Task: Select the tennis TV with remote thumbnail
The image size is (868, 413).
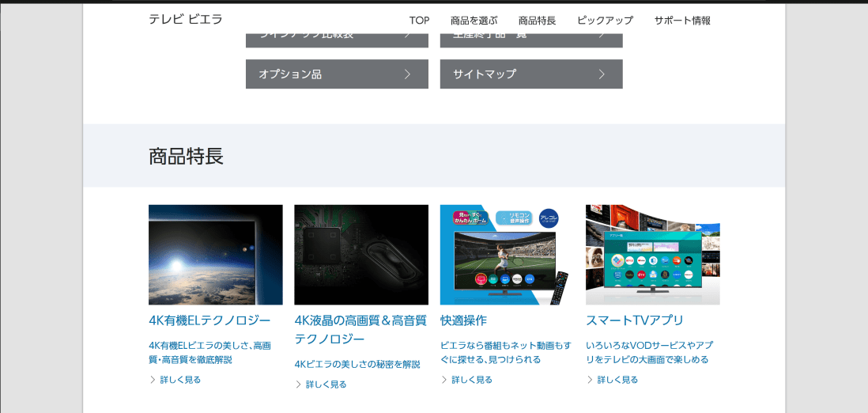Action: pos(507,255)
